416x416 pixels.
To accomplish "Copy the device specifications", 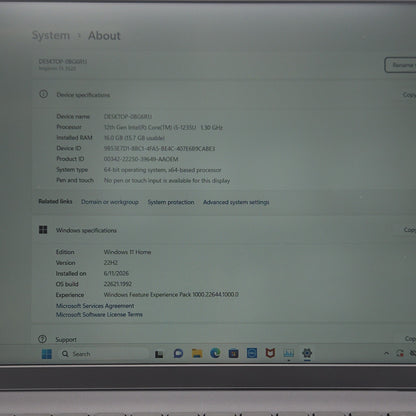I will 409,95.
